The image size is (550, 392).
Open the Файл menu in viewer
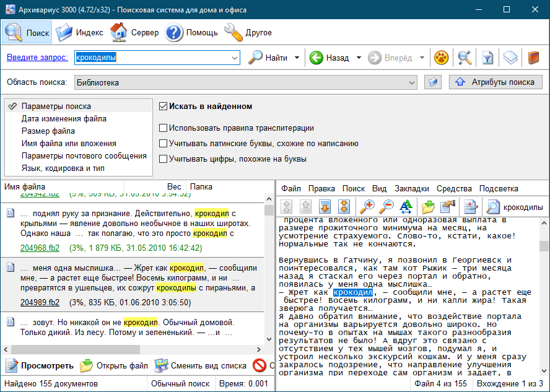(x=290, y=189)
